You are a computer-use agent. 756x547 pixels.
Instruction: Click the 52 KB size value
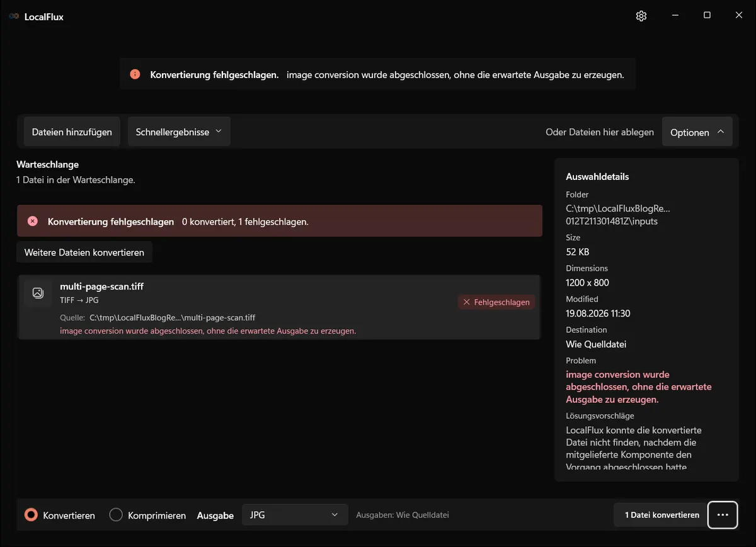(x=578, y=252)
